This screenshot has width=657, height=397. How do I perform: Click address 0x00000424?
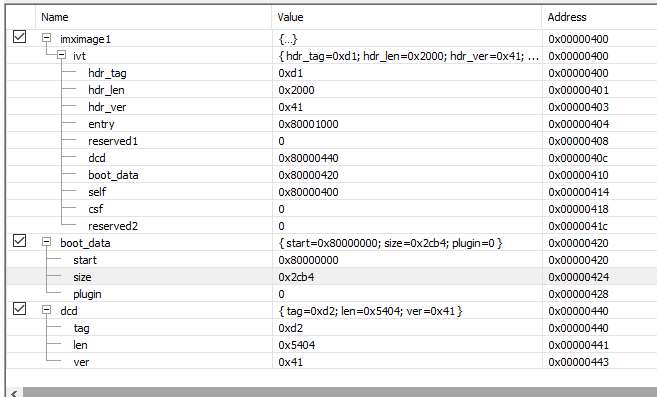pyautogui.click(x=578, y=277)
